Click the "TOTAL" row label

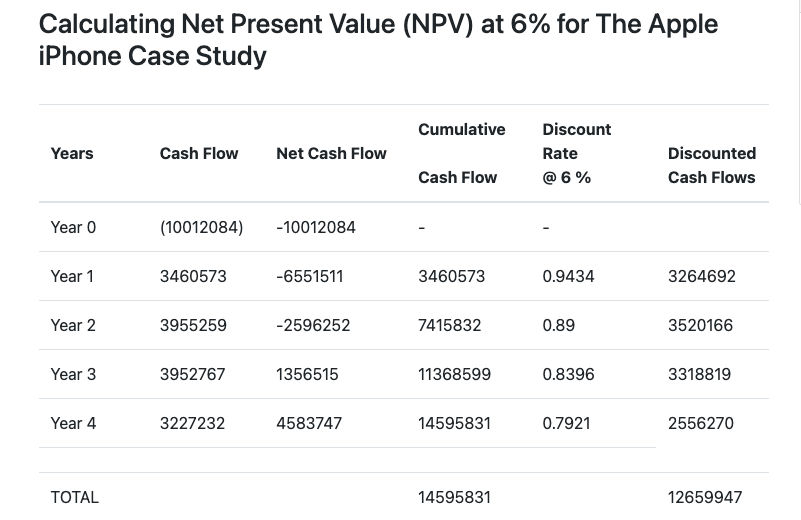[75, 497]
